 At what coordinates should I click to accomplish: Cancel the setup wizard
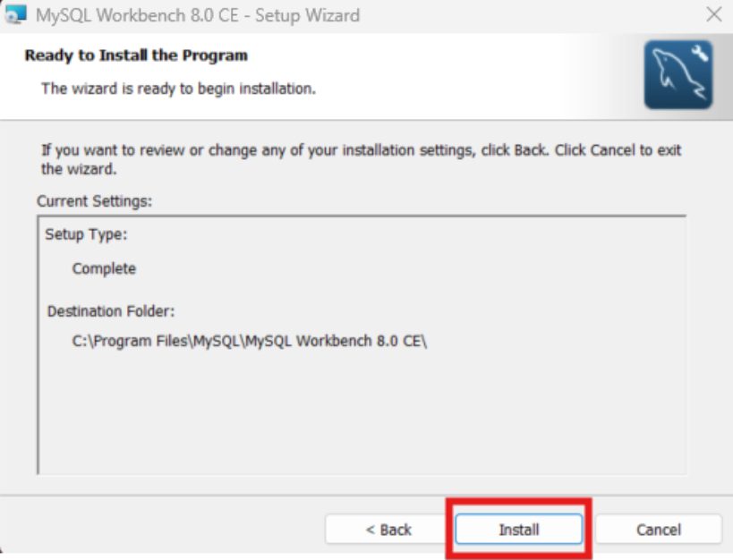tap(658, 530)
